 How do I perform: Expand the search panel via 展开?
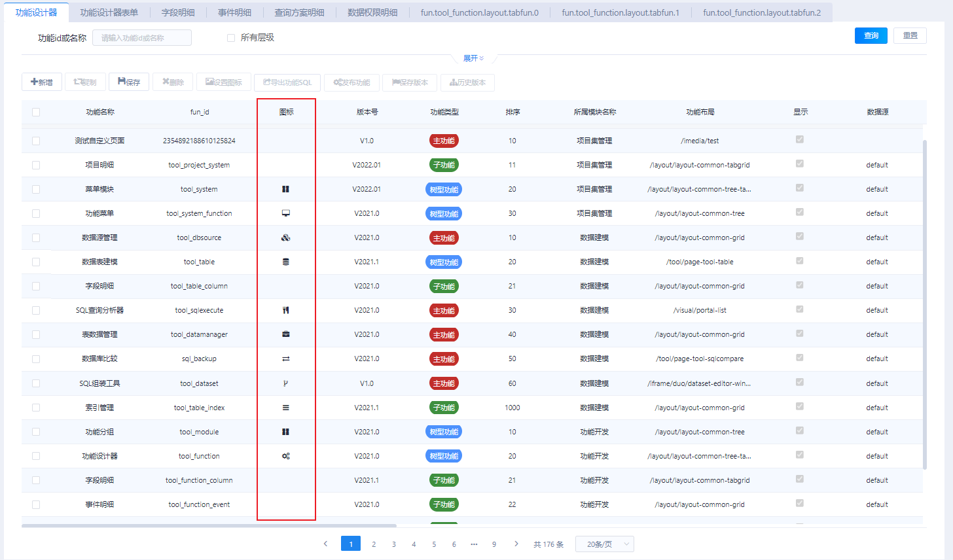473,58
